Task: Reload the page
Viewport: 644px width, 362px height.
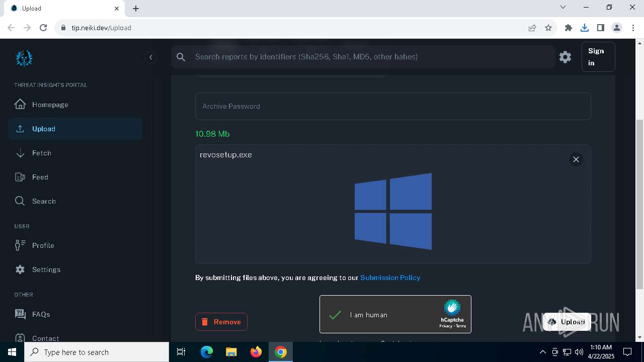Action: point(43,28)
